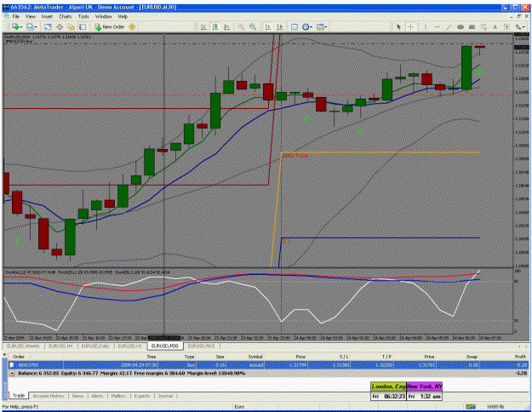Open the Account History tab

pyautogui.click(x=49, y=396)
